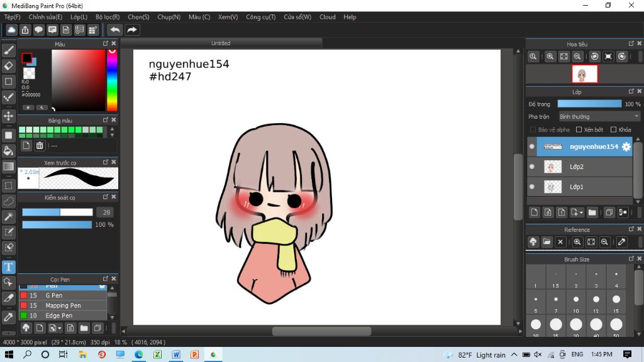Duplicate the layer using duplicate icon
Viewport: 644px width, 362px height.
point(609,212)
